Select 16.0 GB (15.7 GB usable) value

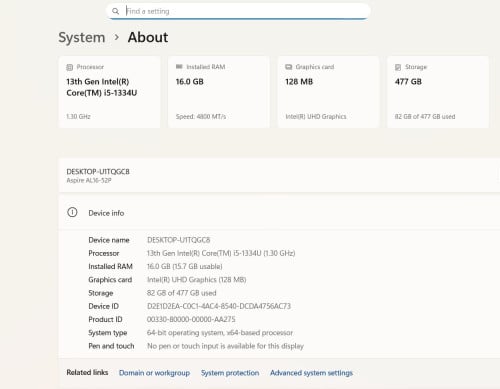coord(185,267)
